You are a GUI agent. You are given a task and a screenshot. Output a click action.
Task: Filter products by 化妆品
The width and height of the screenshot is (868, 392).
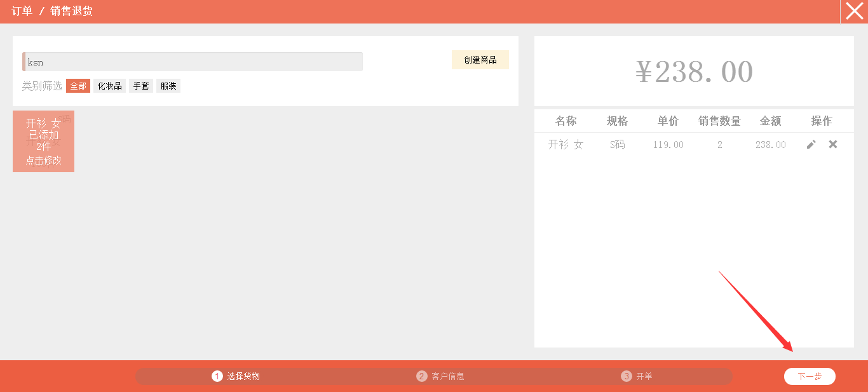(109, 86)
